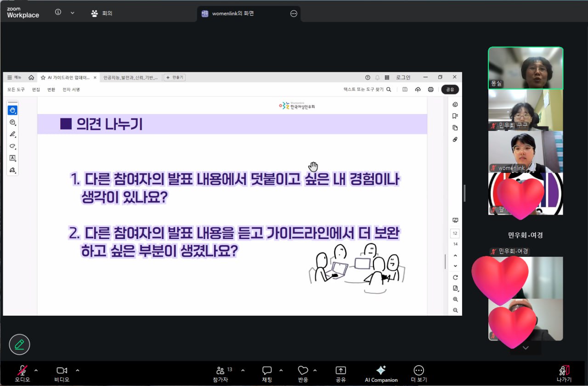Star the AI 가이드라인 document tab
This screenshot has height=386, width=588.
tap(43, 78)
